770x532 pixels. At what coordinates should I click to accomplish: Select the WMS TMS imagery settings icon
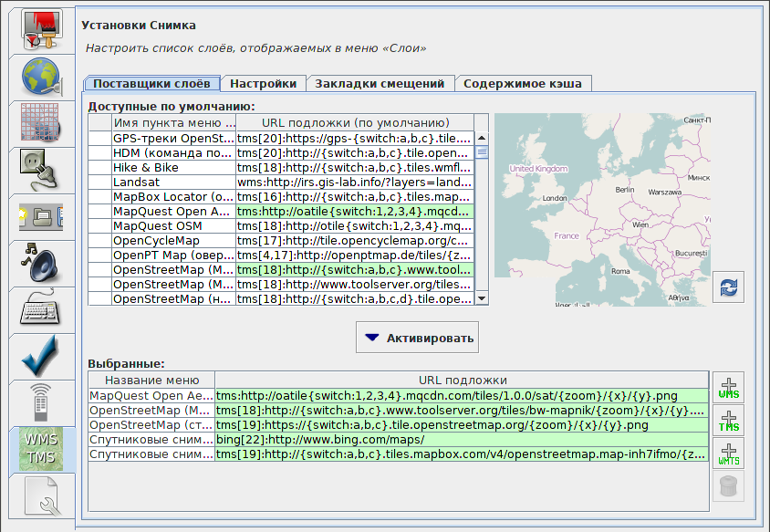(42, 450)
